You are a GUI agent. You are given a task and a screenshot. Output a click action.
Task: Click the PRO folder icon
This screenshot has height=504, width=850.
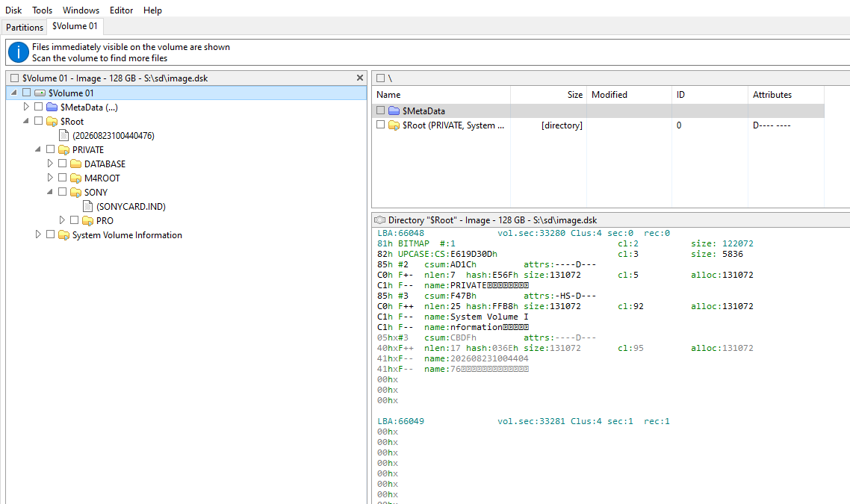[x=88, y=220]
